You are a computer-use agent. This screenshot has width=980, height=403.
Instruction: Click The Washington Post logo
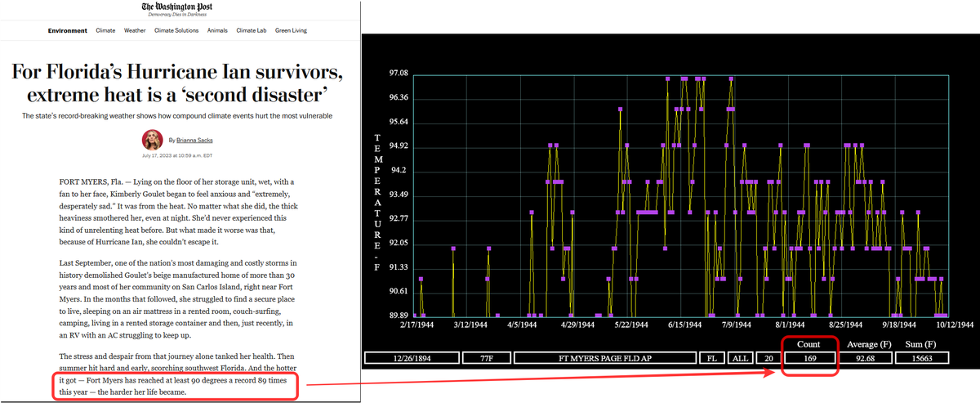(x=177, y=7)
